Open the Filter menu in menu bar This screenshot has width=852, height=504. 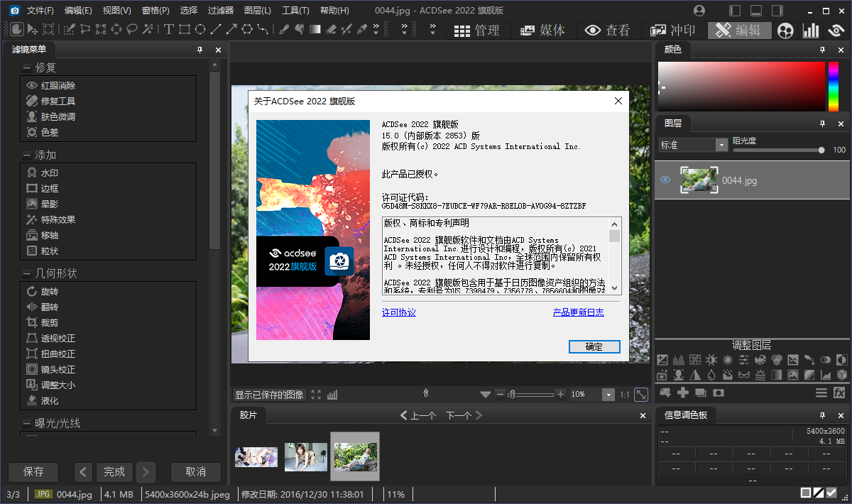(220, 11)
